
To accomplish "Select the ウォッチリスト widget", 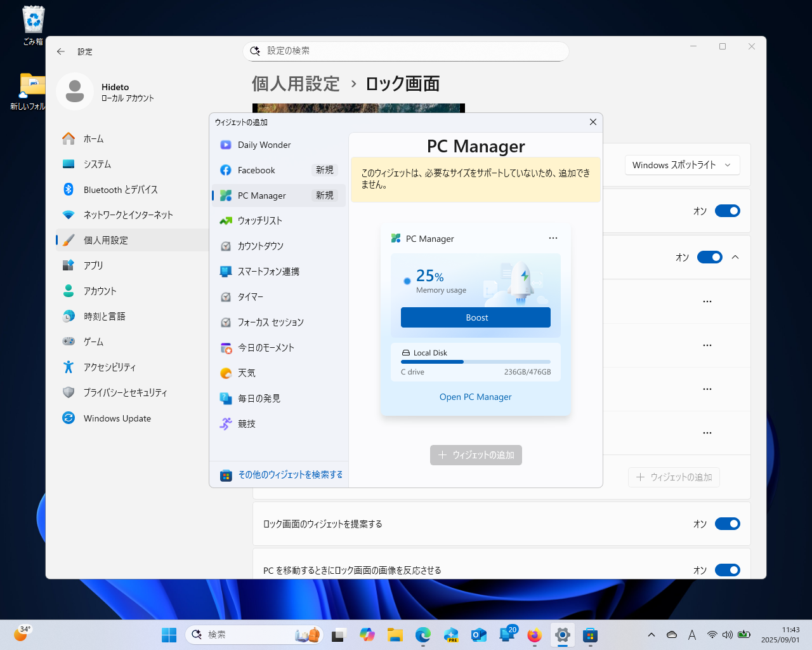I will [260, 221].
